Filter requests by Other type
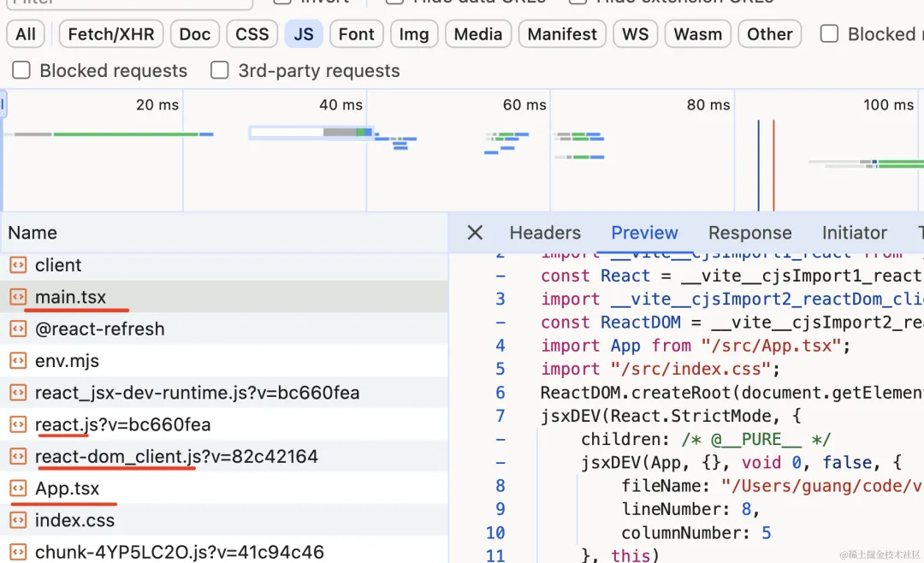 coord(770,34)
